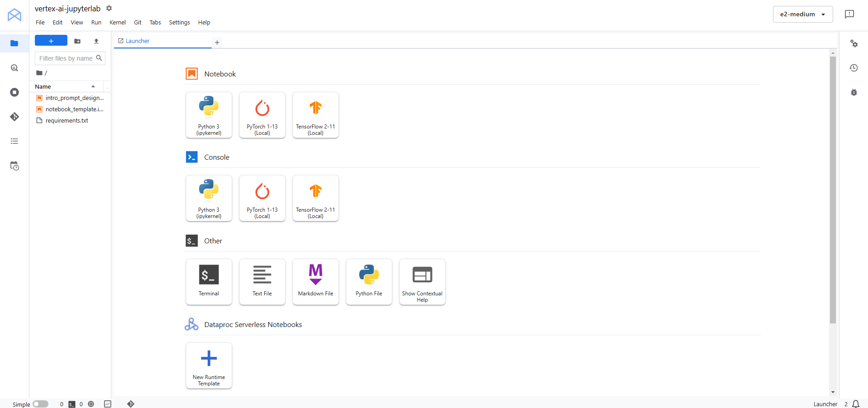Create a PyTorch 1-13 notebook
Image resolution: width=868 pixels, height=408 pixels.
click(x=262, y=115)
